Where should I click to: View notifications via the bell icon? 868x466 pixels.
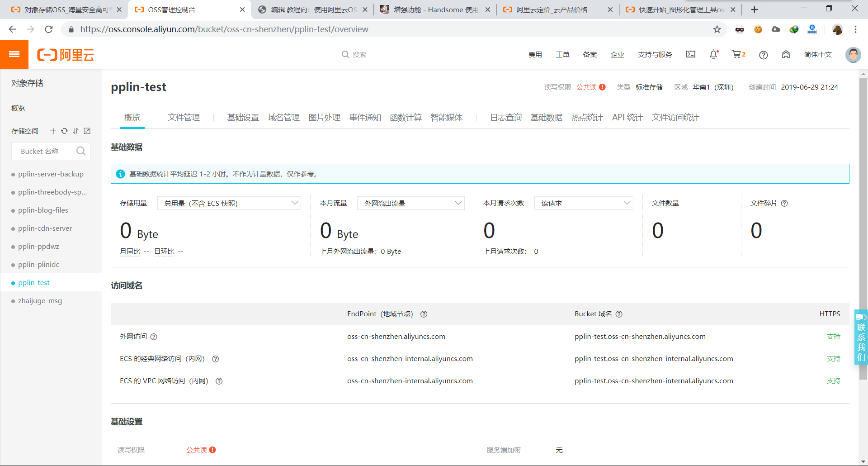point(713,54)
